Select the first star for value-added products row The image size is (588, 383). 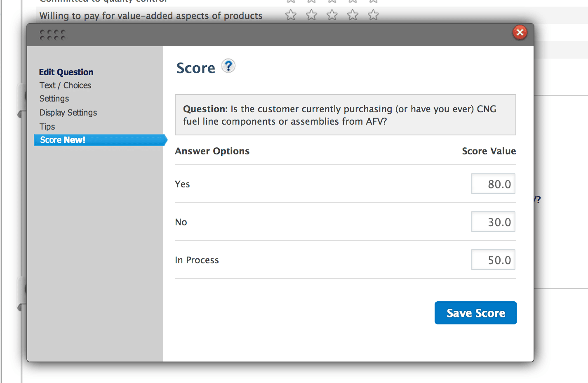(x=291, y=15)
